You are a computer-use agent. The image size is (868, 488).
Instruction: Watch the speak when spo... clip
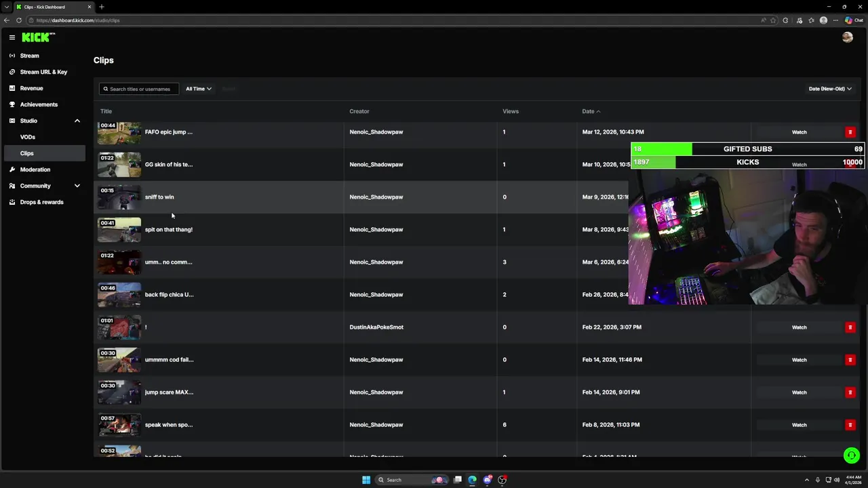(x=799, y=425)
